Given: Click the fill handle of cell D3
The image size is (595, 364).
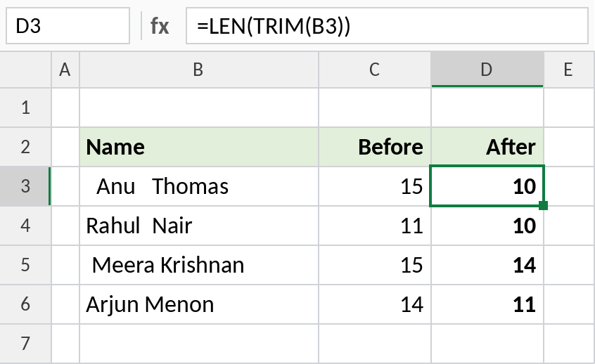Looking at the screenshot, I should click(x=543, y=205).
